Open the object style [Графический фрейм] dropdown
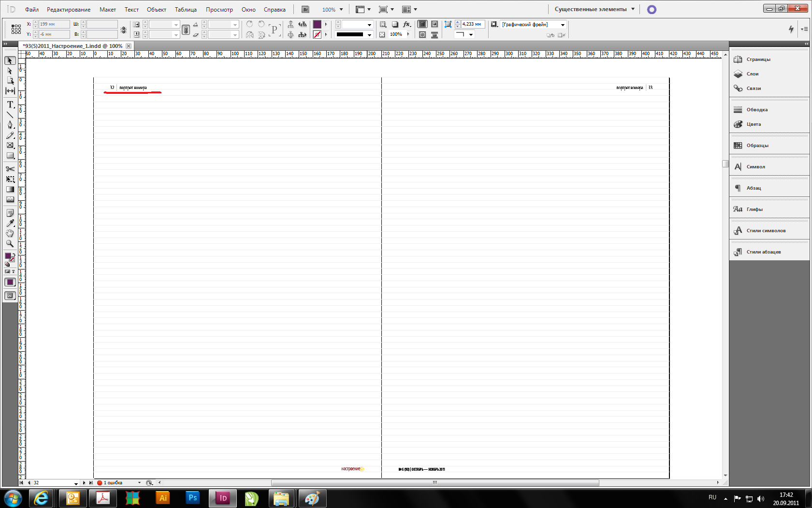This screenshot has height=508, width=812. point(563,25)
